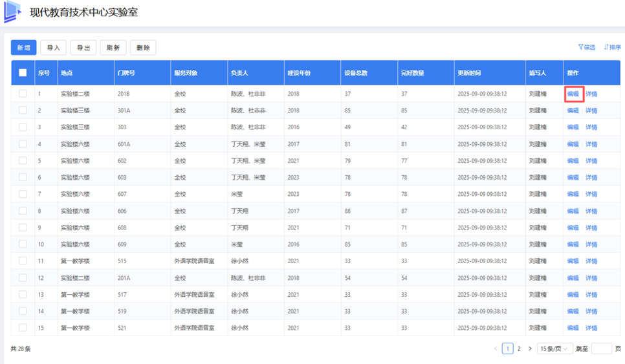This screenshot has height=364, width=625.
Task: View 详情 for row 3 (303)
Action: [591, 127]
